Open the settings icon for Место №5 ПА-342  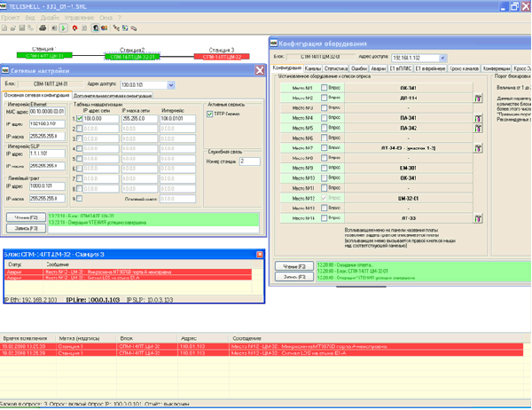[478, 129]
